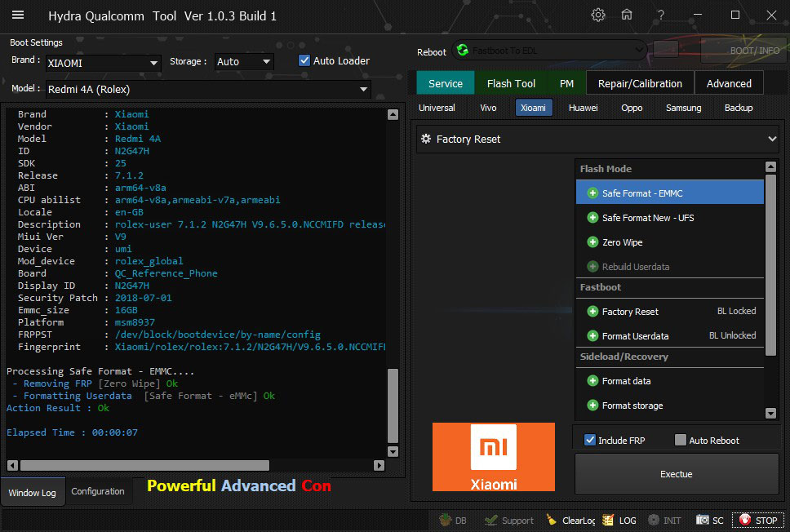Click the INIT gear icon
Image resolution: width=790 pixels, height=532 pixels.
654,520
